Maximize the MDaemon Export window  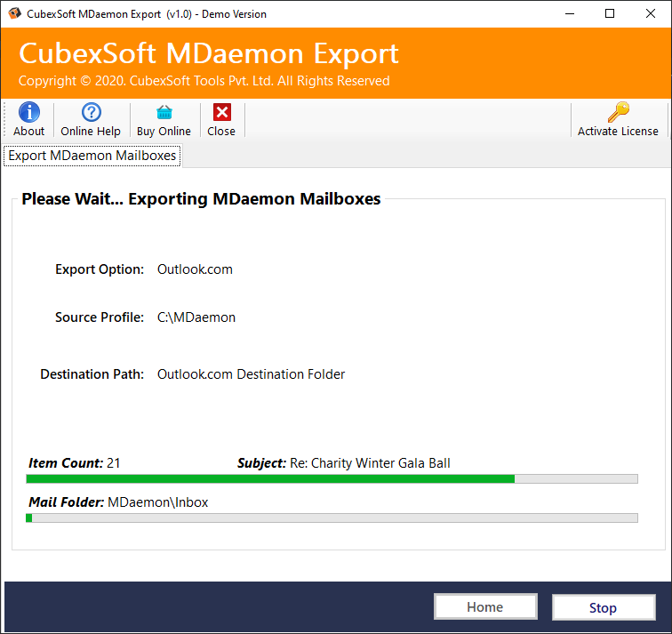click(609, 14)
